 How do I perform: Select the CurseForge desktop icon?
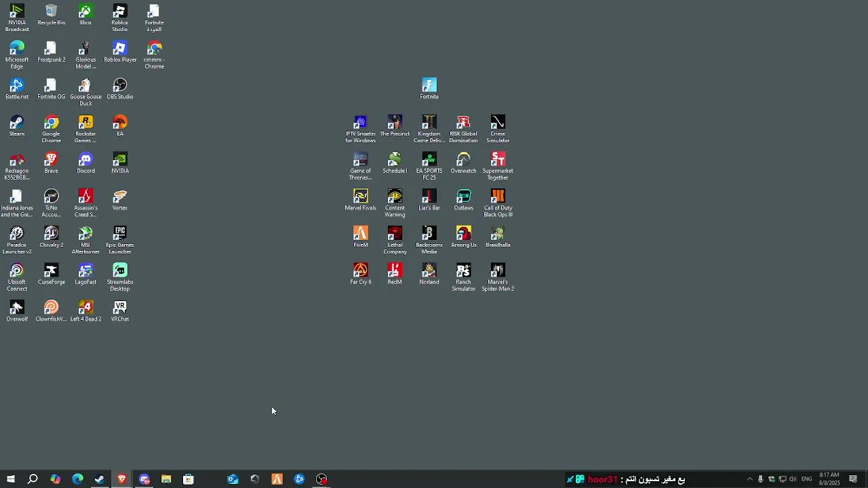[x=52, y=274]
